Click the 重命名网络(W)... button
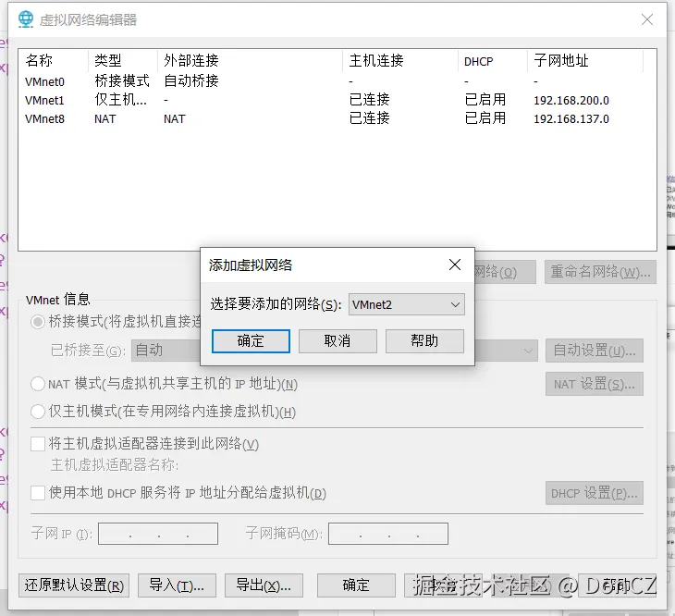The image size is (675, 616). [600, 272]
